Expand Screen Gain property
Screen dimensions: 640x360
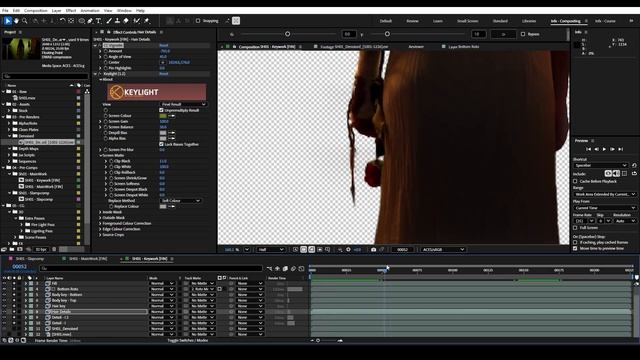100,122
